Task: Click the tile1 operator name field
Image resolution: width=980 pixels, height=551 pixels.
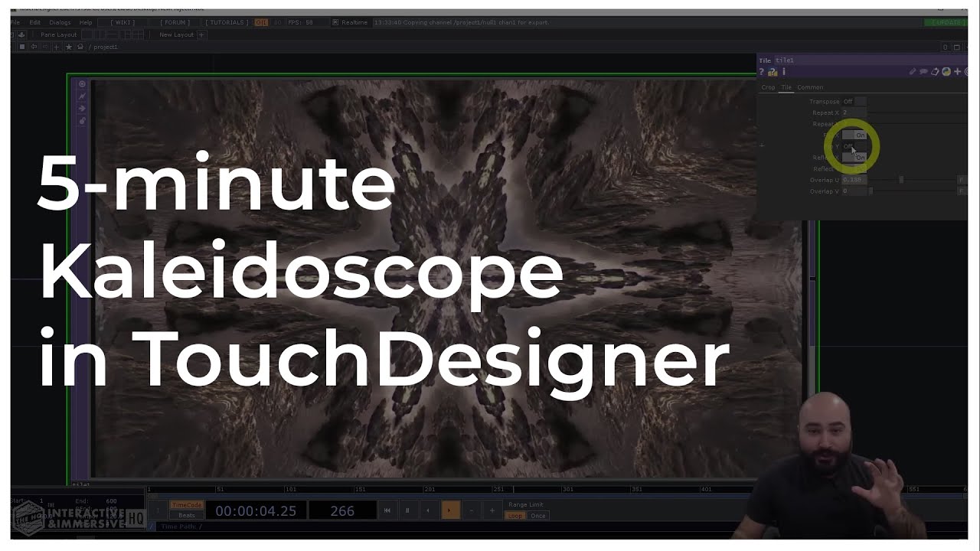Action: click(869, 60)
